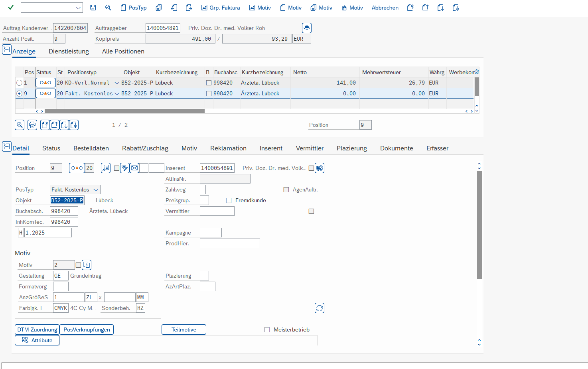Click the print icon below the table

pos(32,125)
